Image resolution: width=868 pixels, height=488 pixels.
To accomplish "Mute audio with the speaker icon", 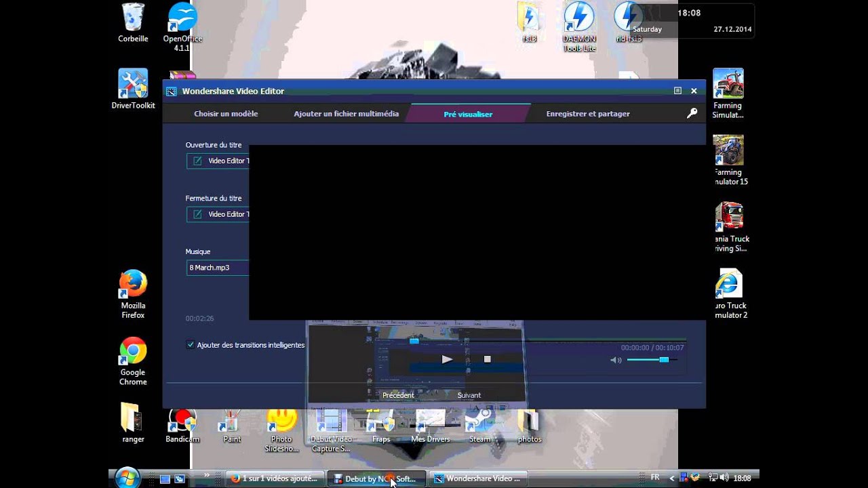I will click(x=616, y=360).
